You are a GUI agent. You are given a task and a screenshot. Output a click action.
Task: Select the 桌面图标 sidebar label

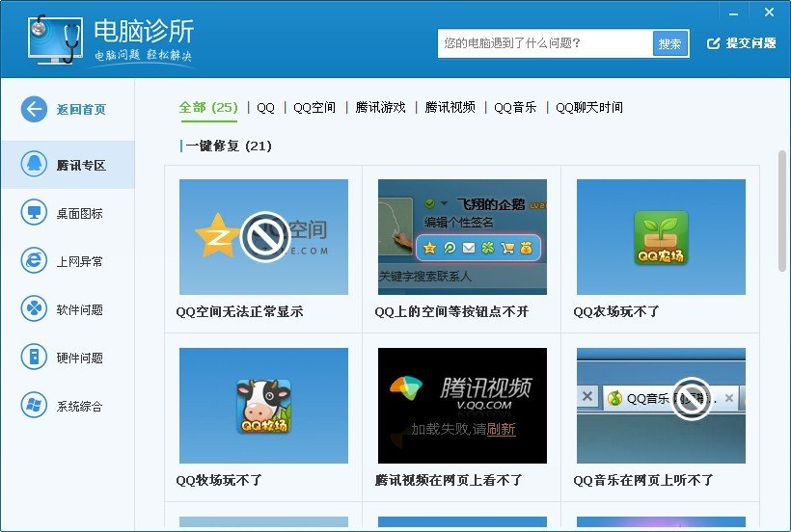tap(80, 214)
